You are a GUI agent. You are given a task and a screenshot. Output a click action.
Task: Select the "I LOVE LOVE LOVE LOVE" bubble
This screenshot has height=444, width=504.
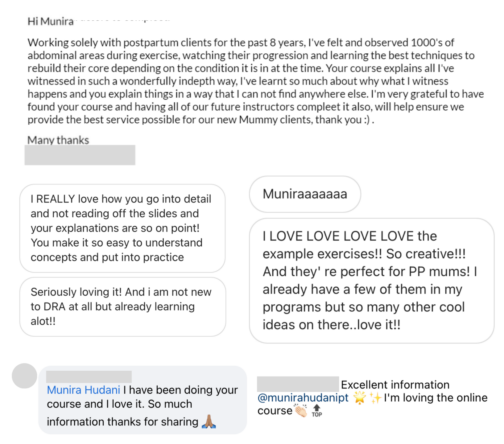(371, 280)
